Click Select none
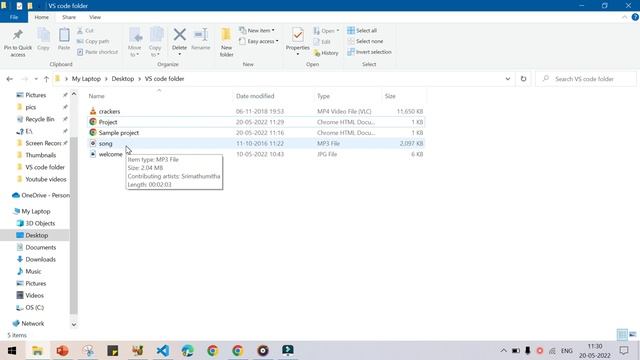640x360 pixels. tap(365, 41)
